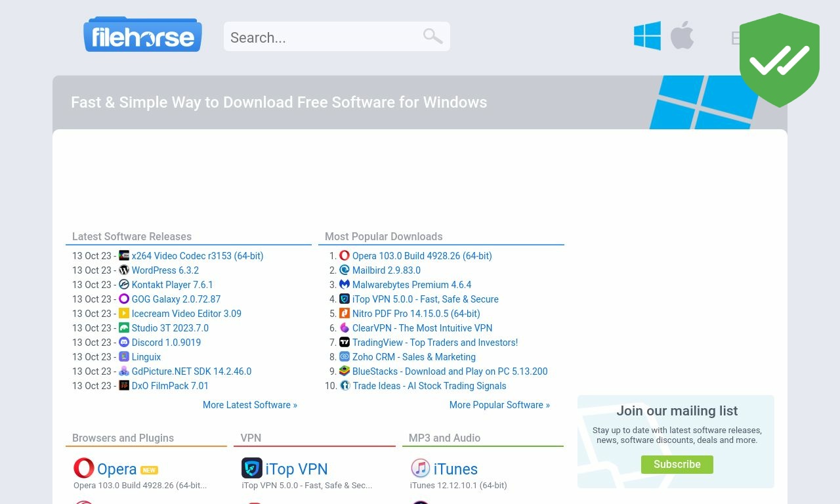Open the Linguix link
The width and height of the screenshot is (840, 504).
click(x=146, y=357)
